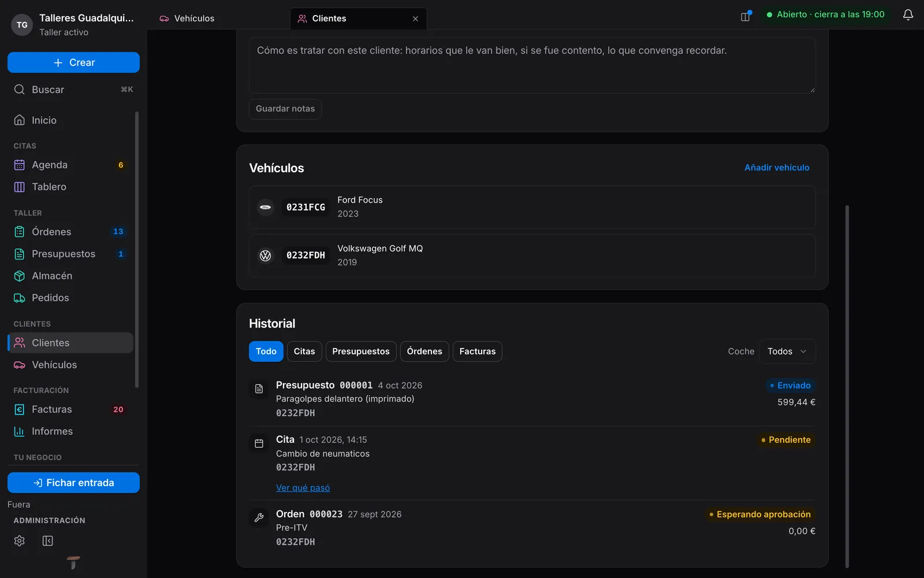Click the Cambio de neumaticos text
The width and height of the screenshot is (924, 578).
[x=323, y=454]
